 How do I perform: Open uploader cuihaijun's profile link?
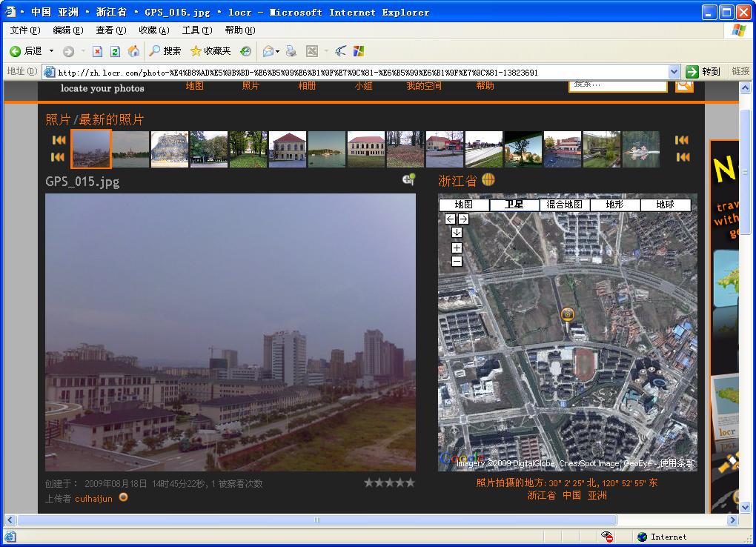pyautogui.click(x=93, y=499)
